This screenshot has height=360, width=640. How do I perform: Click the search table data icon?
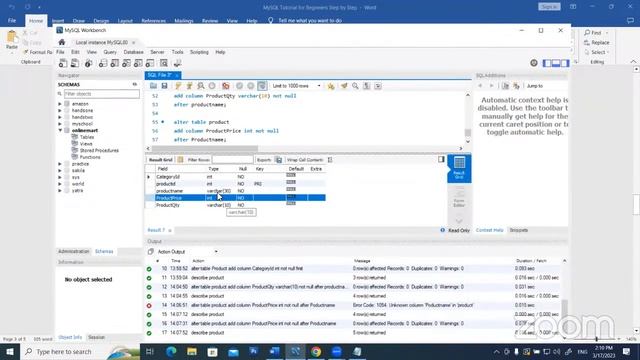164,63
